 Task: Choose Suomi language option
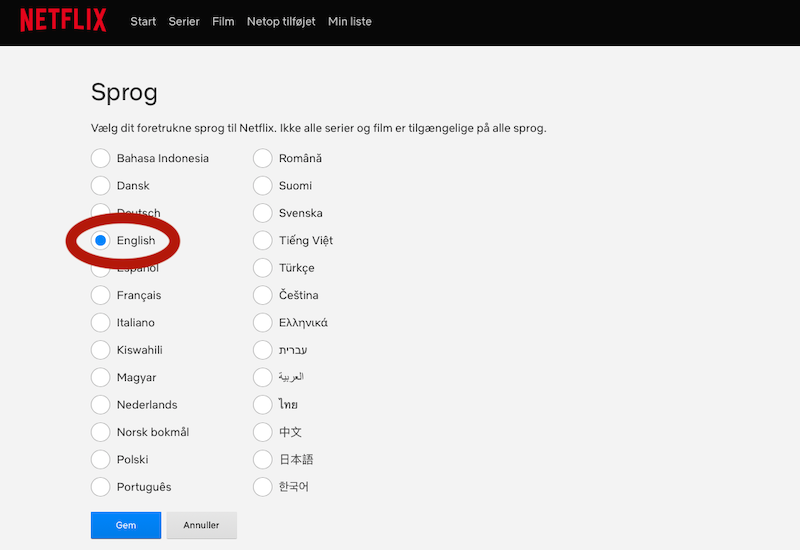point(263,186)
